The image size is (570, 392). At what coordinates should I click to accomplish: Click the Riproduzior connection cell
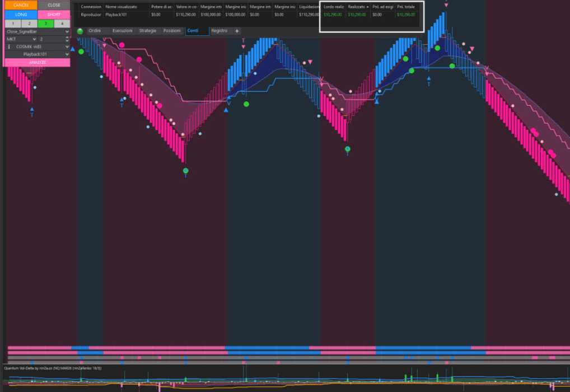click(x=91, y=15)
